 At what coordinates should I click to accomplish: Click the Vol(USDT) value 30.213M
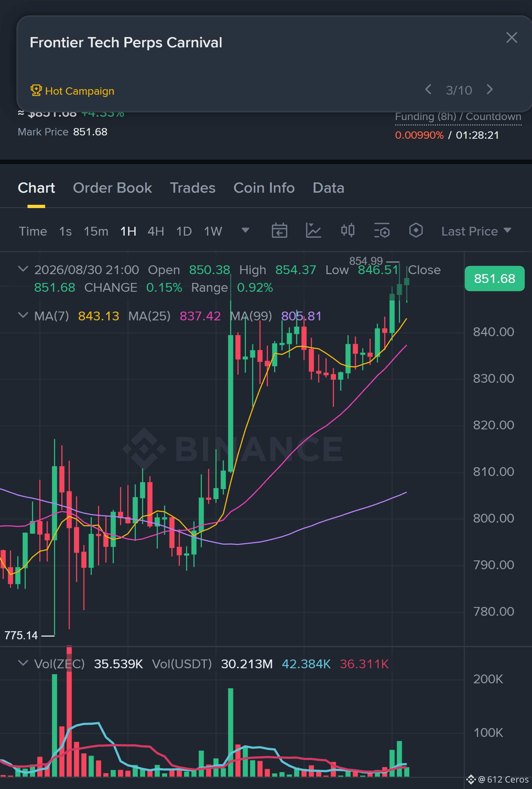pyautogui.click(x=247, y=664)
